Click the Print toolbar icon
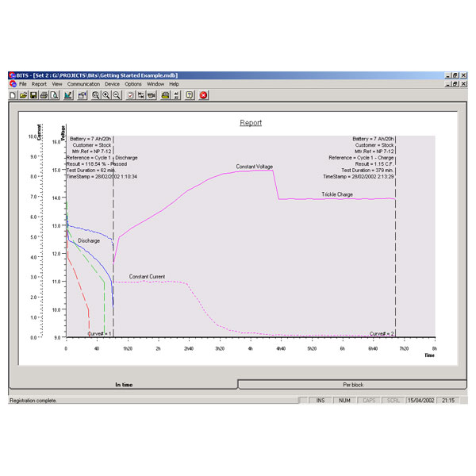This screenshot has height=476, width=476. 44,95
